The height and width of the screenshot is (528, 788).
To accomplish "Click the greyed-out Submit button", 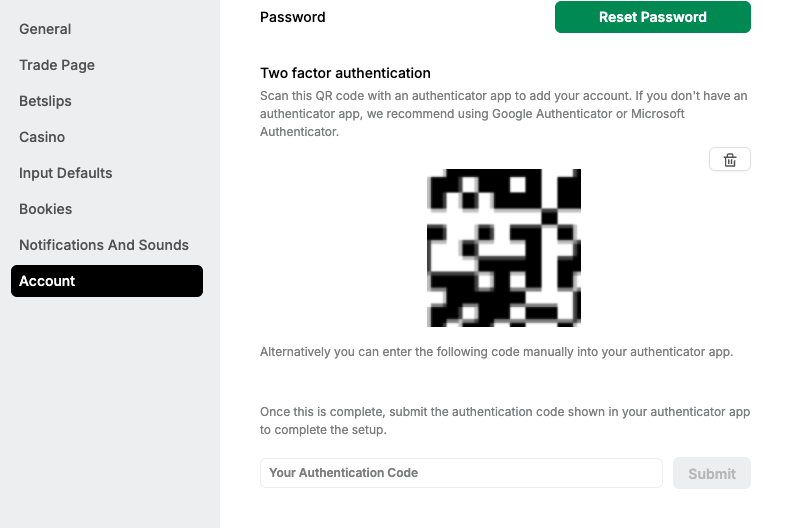I will pyautogui.click(x=712, y=473).
